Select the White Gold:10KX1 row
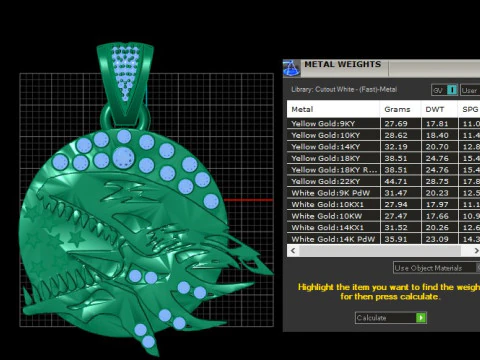This screenshot has height=360, width=480. coord(383,204)
